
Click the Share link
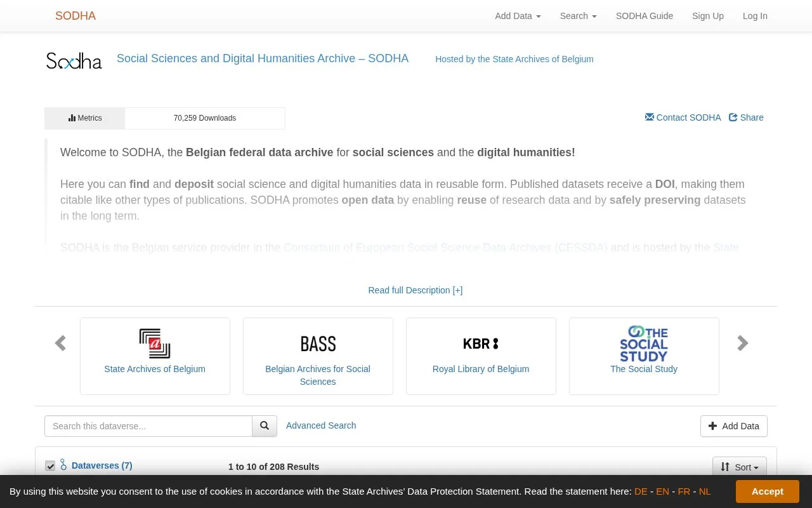click(x=746, y=117)
